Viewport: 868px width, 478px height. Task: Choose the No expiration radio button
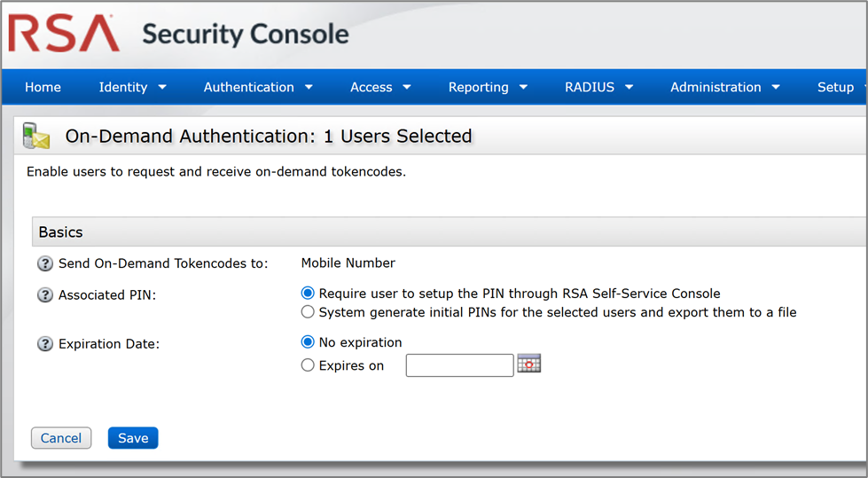tap(308, 342)
